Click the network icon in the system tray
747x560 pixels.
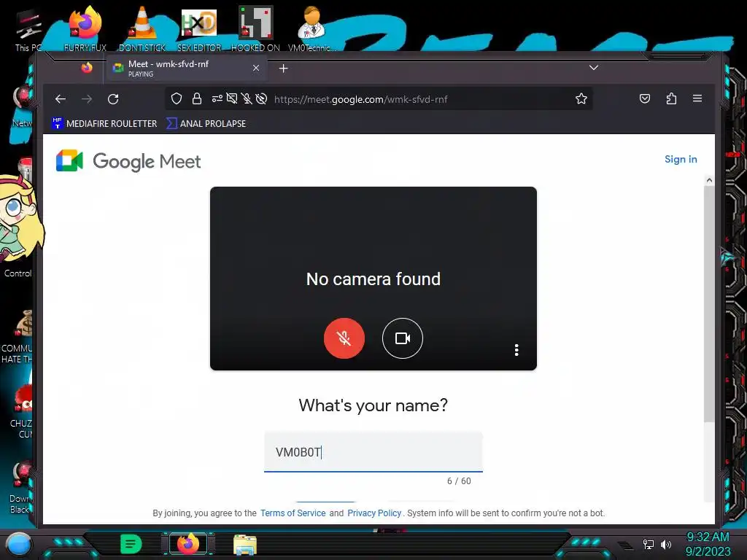[649, 544]
